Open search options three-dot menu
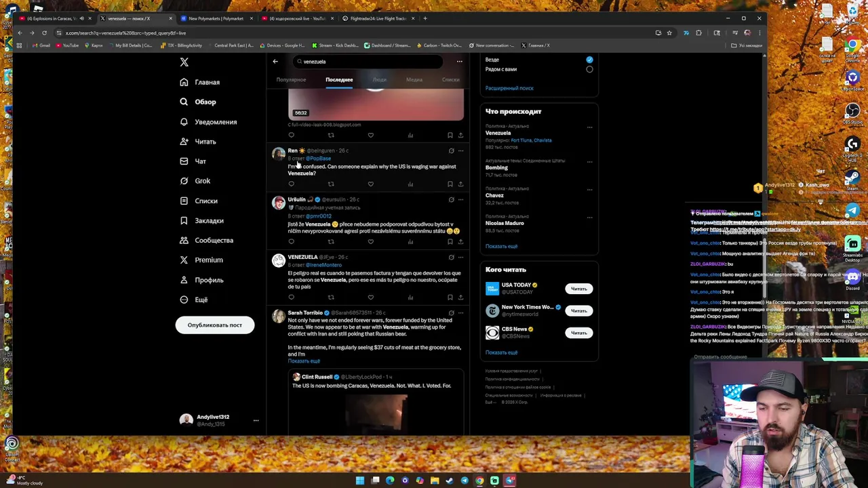 (x=459, y=62)
